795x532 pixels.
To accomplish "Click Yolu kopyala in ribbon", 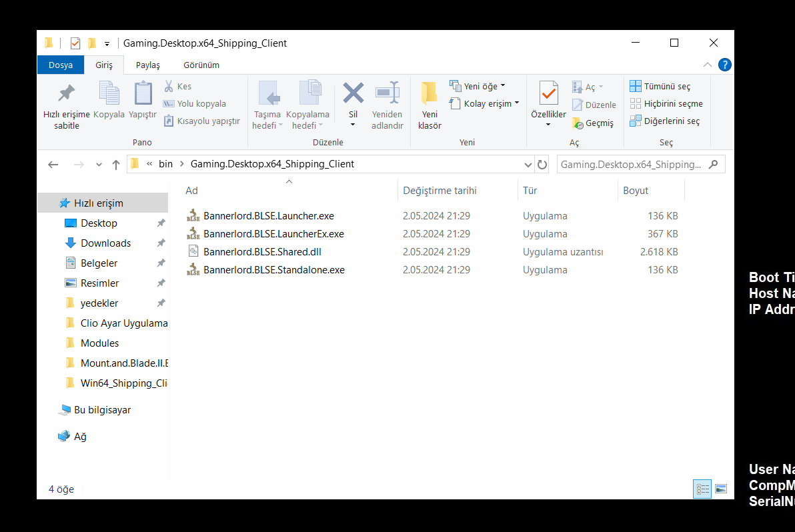I will click(x=194, y=103).
